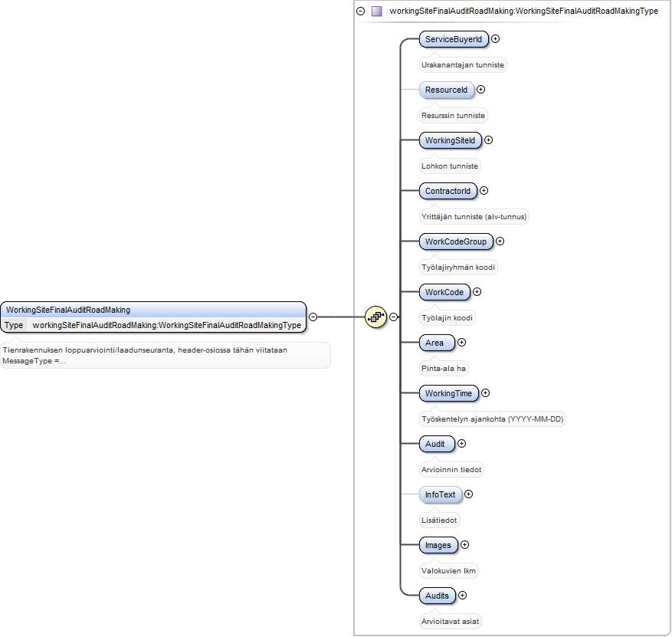Select the WorkingSiteId element node
The height and width of the screenshot is (637, 672).
coord(450,140)
